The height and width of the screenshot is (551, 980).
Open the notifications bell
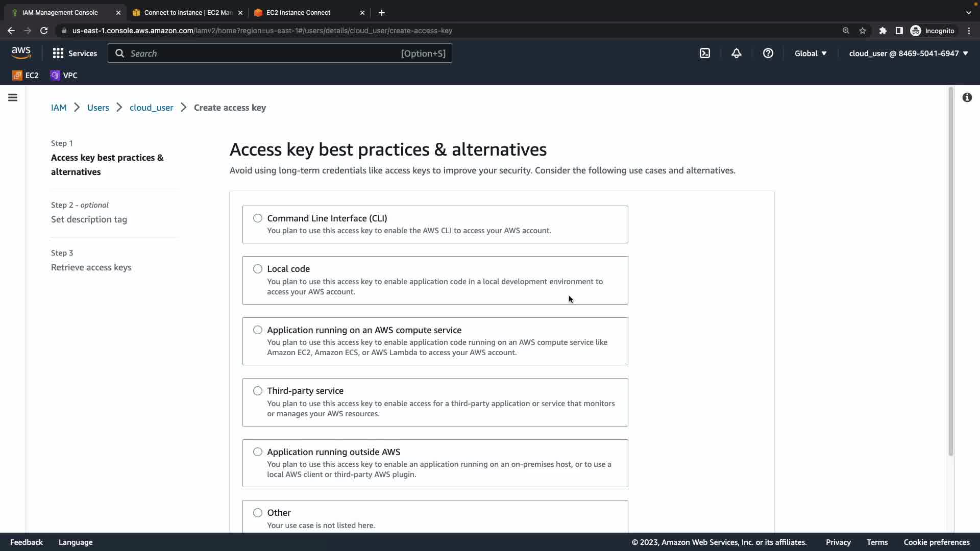point(736,53)
